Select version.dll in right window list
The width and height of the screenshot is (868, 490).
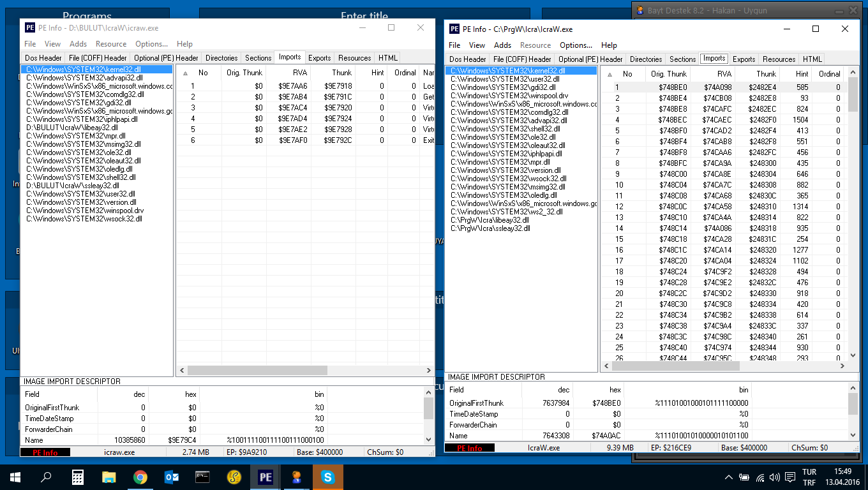tap(505, 170)
